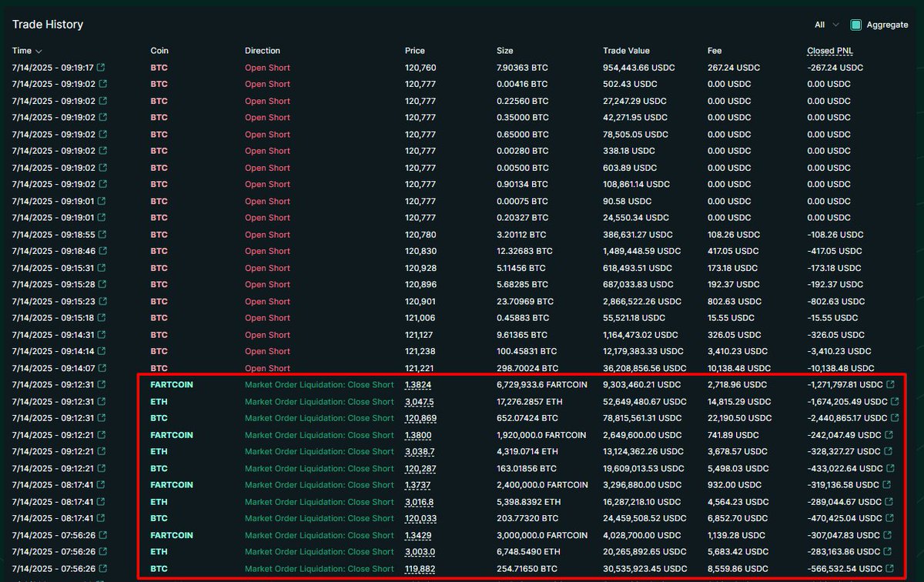Click the Fee column header

click(x=715, y=51)
